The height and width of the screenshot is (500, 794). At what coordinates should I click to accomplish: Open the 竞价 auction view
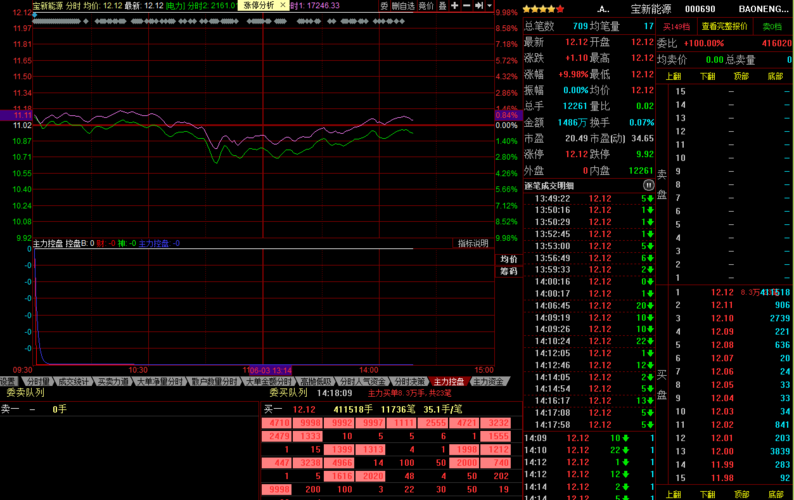426,6
